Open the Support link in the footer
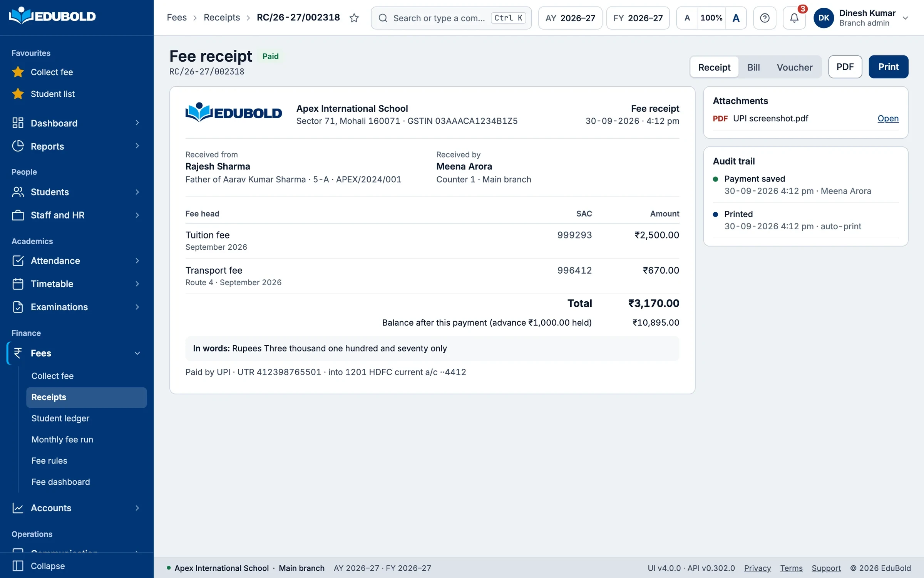The height and width of the screenshot is (578, 924). click(x=826, y=568)
